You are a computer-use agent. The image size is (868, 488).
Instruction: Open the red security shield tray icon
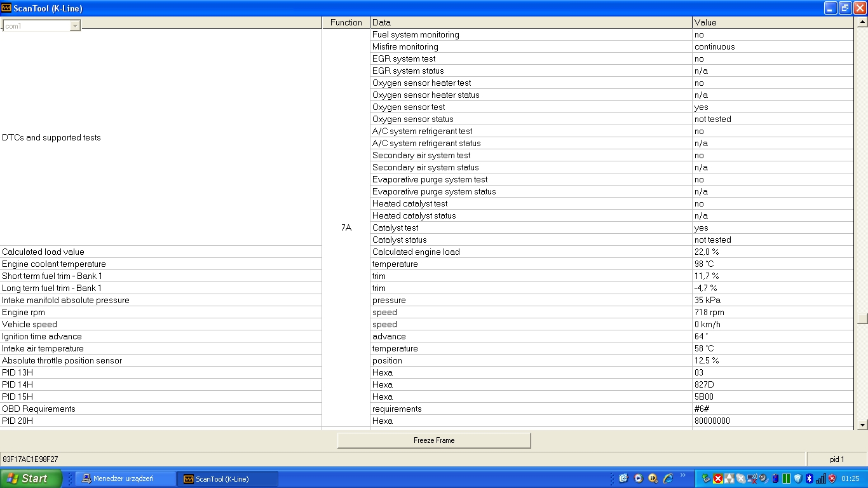click(x=832, y=478)
